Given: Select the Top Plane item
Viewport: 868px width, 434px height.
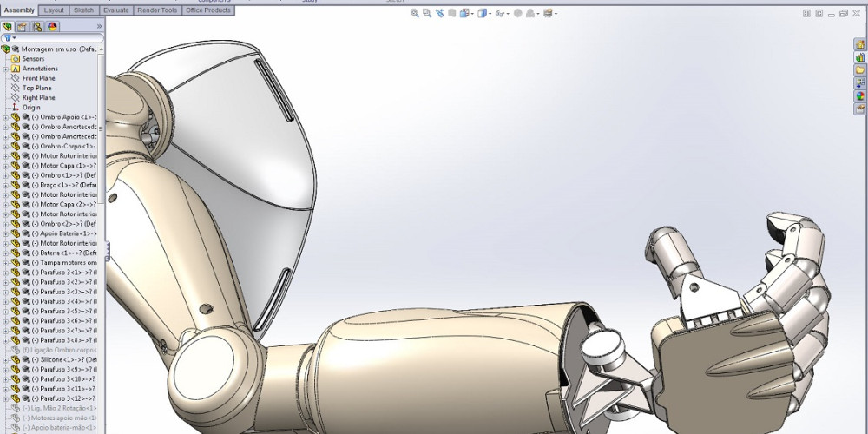Looking at the screenshot, I should click(36, 88).
